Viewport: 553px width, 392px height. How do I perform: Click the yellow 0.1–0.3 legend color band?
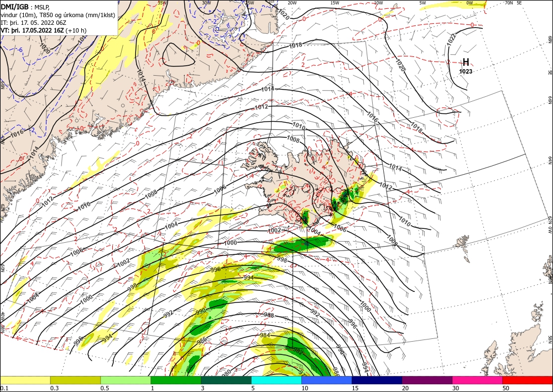(25, 380)
